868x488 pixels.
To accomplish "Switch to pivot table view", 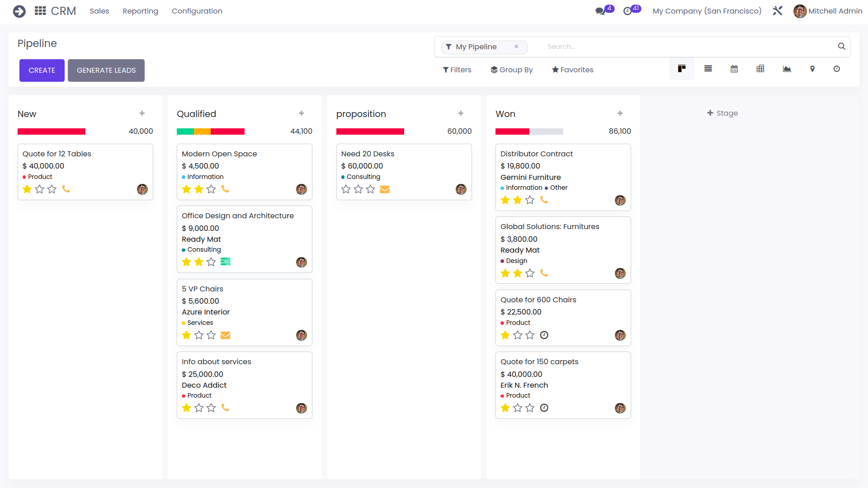I will coord(760,69).
